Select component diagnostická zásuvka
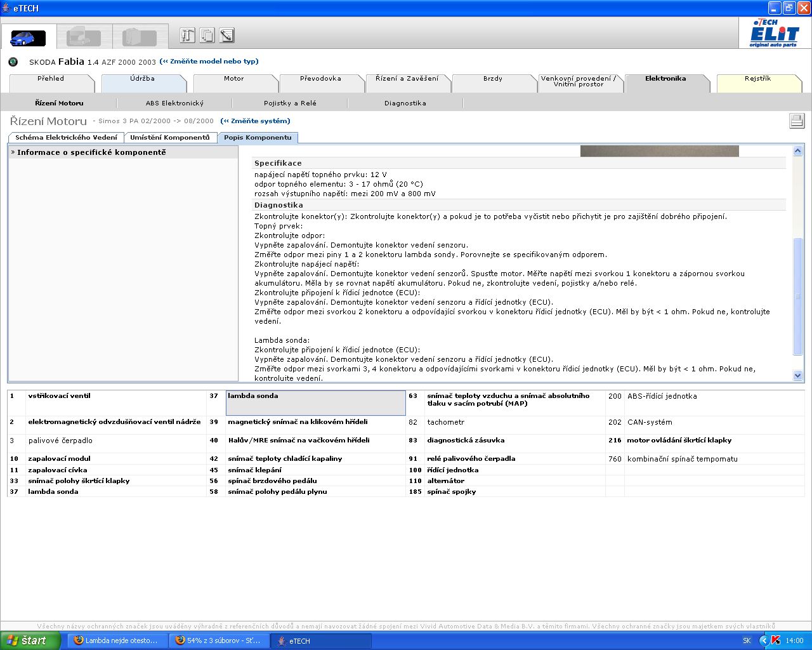 tap(466, 440)
